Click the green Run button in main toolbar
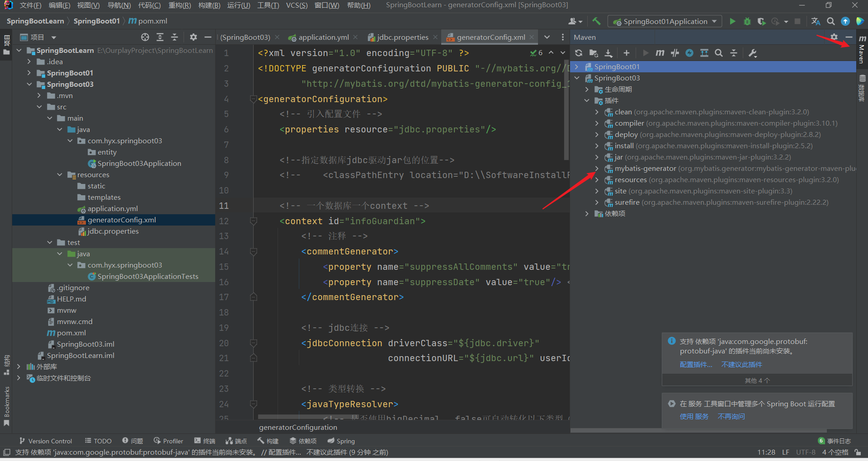Screen dimensions: 868x461 tap(732, 21)
